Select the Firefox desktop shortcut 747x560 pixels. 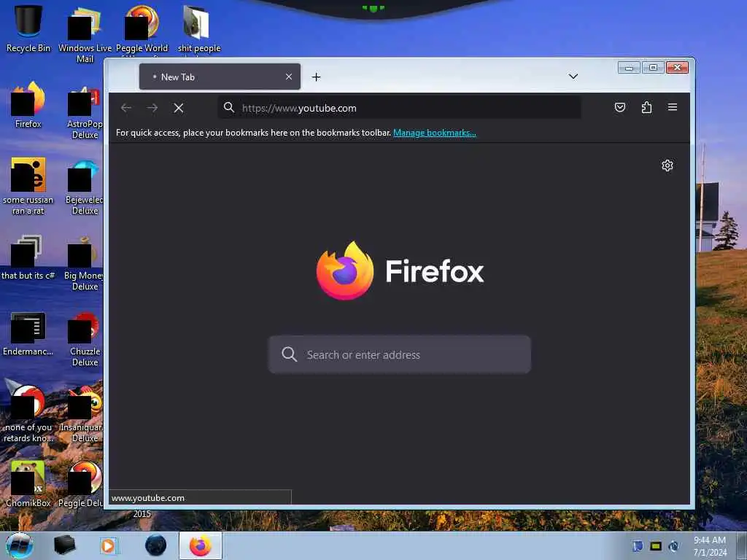[28, 105]
